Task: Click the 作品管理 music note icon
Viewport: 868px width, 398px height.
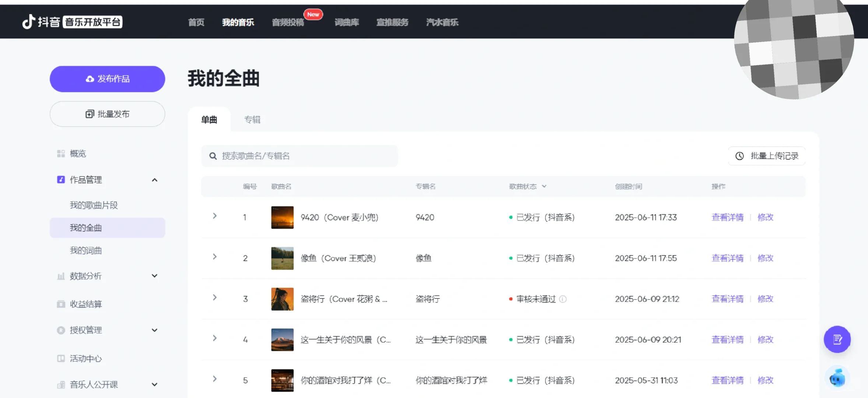Action: point(61,180)
